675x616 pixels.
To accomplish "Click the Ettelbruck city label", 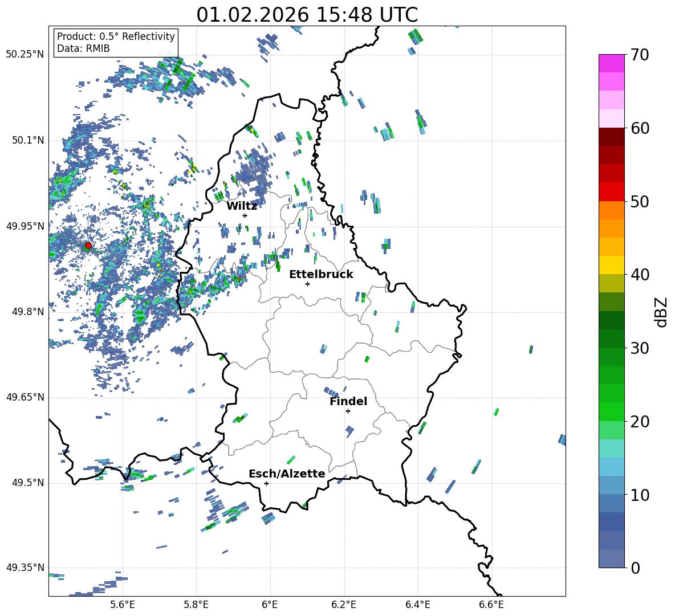I will tap(321, 275).
